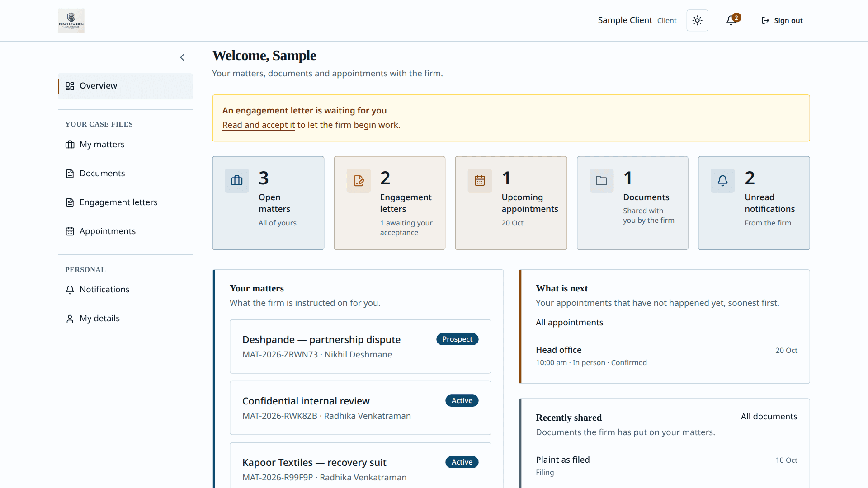Click the Active badge on Confidential internal review

[x=462, y=401]
